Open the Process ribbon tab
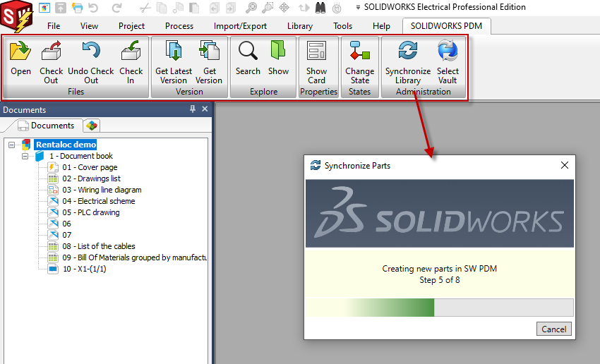The width and height of the screenshot is (600, 364). [x=179, y=26]
